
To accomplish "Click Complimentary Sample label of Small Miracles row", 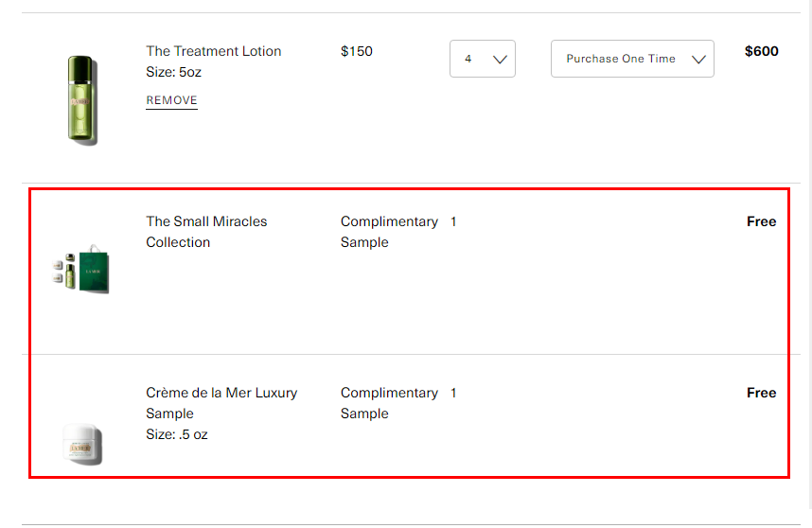I will (389, 232).
